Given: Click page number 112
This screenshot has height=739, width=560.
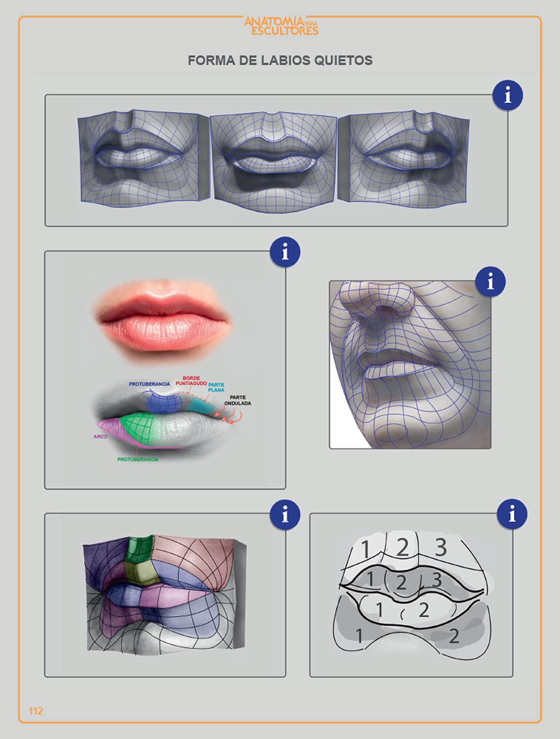Looking at the screenshot, I should coord(35,711).
